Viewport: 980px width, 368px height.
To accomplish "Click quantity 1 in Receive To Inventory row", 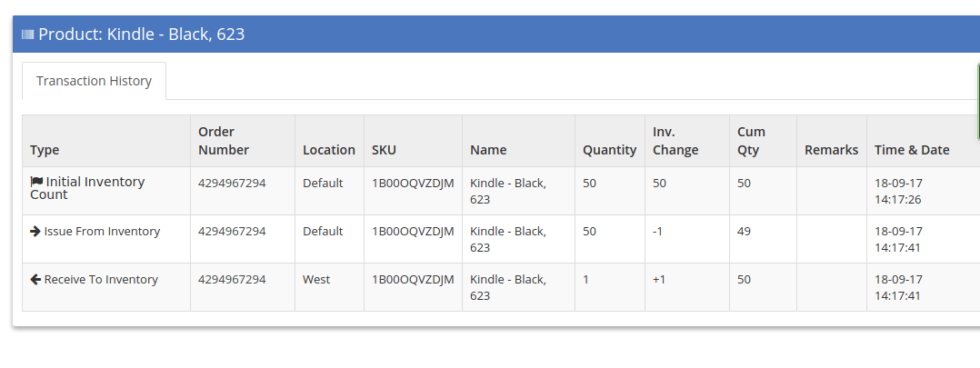I will pos(585,279).
